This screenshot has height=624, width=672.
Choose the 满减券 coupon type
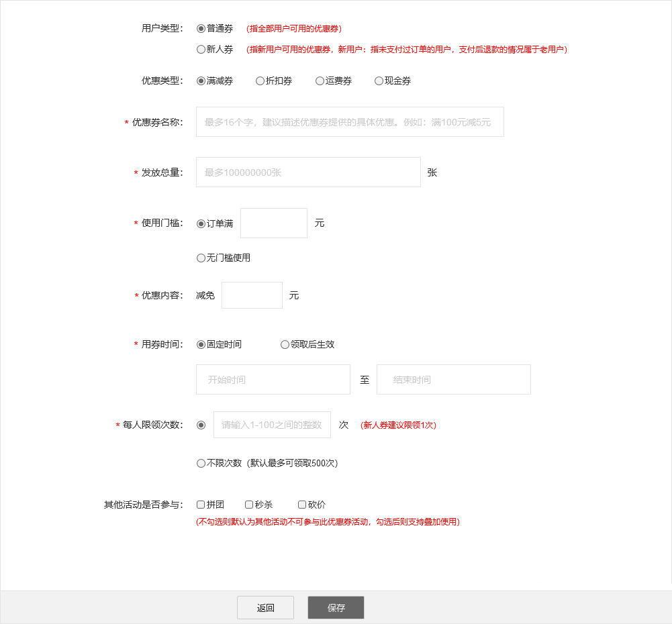201,81
